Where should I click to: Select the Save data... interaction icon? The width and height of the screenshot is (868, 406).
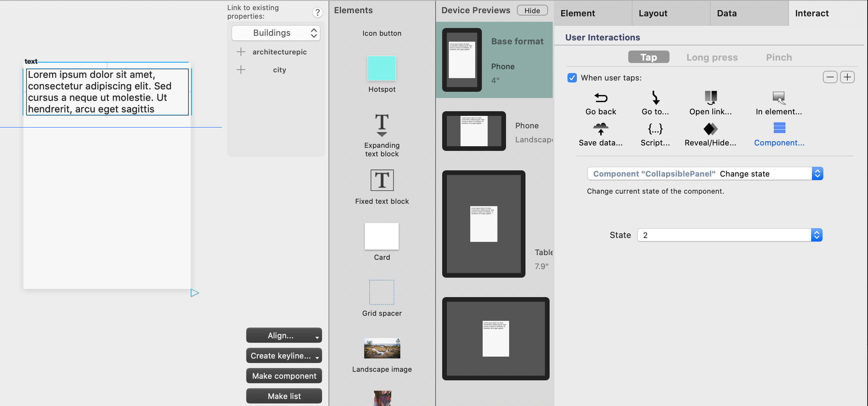click(601, 129)
